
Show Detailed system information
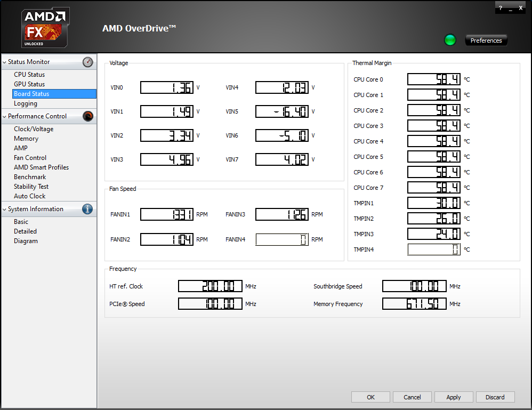click(x=25, y=231)
